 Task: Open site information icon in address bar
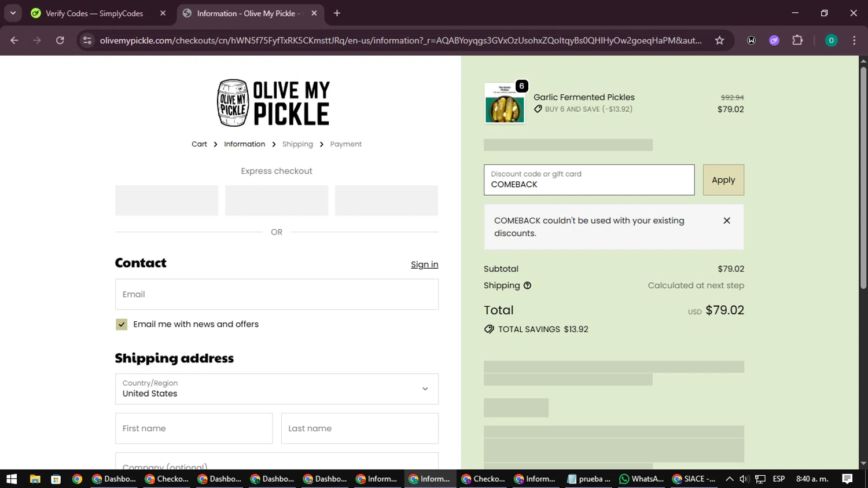[87, 41]
